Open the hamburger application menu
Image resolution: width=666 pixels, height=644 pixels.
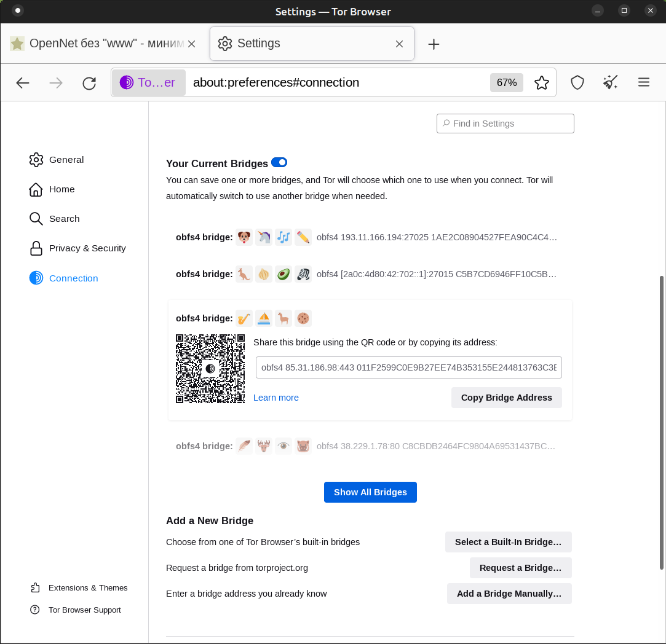(643, 82)
